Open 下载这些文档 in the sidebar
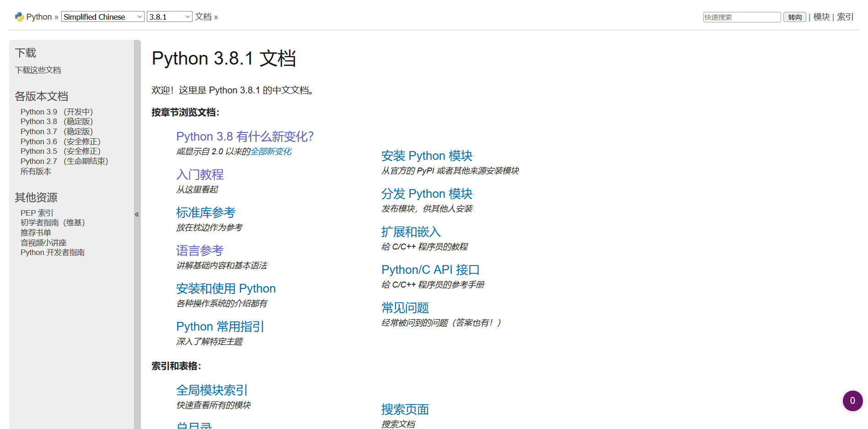The width and height of the screenshot is (868, 429). tap(38, 70)
